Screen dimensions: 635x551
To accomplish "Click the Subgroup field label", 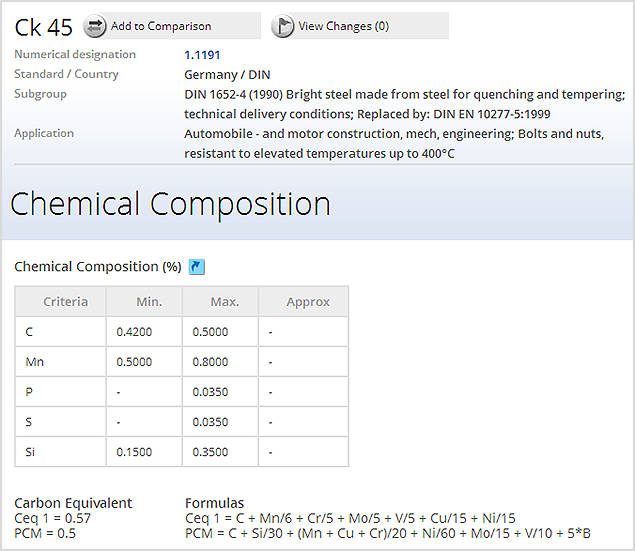I will tap(40, 94).
